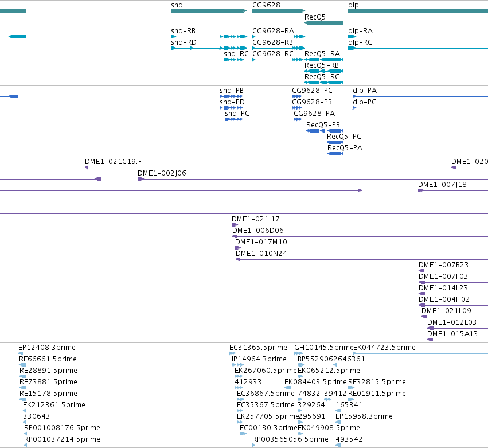The image size is (488, 448).
Task: Click the dlp-PC protein label
Action: pyautogui.click(x=365, y=102)
